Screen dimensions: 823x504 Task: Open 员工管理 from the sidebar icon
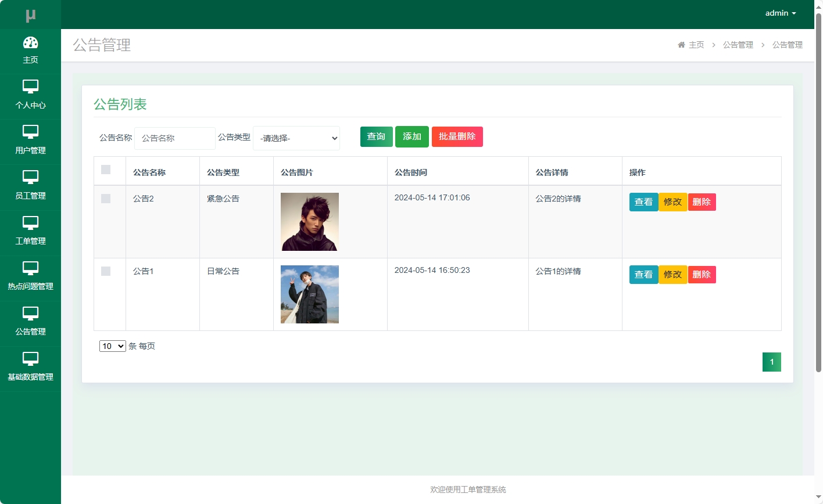(x=30, y=178)
